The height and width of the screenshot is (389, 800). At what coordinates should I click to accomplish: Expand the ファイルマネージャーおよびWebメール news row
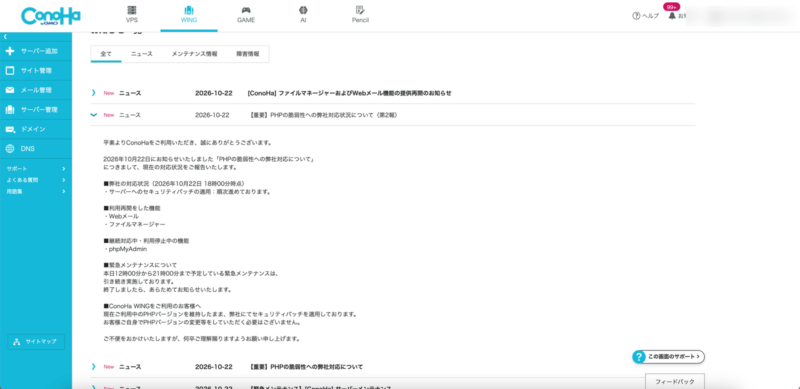coord(93,93)
